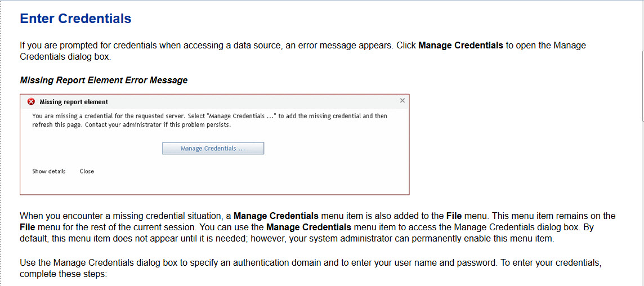Dismiss the Missing report element message with X
The width and height of the screenshot is (644, 286).
402,101
